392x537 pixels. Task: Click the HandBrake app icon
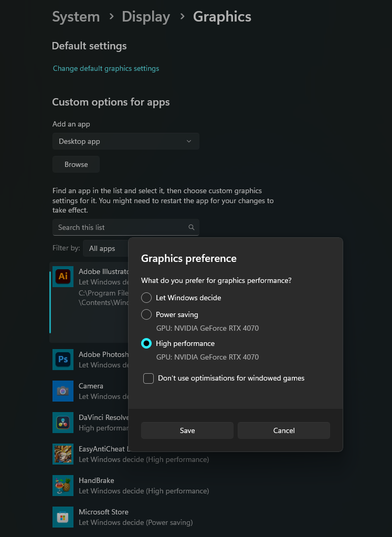click(63, 485)
